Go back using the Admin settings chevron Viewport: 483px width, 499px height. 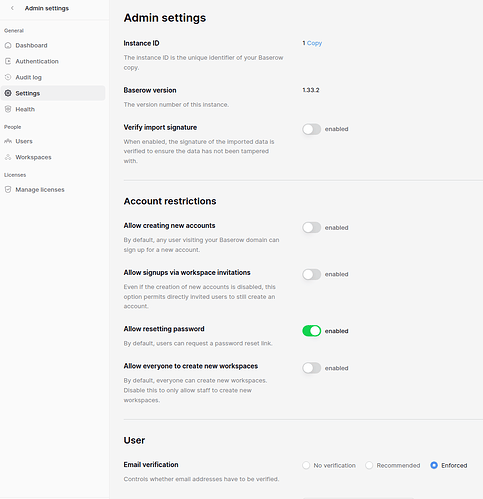pyautogui.click(x=12, y=8)
